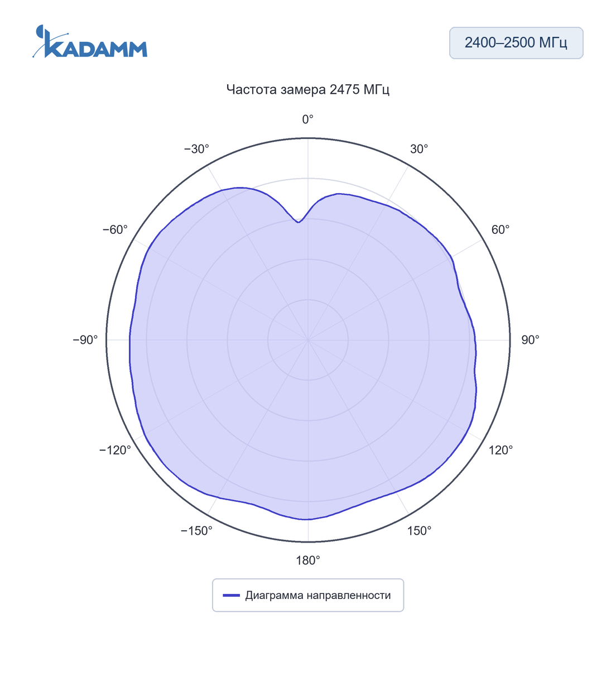Click the blue legend line swatch
616x676 pixels.
coord(232,595)
